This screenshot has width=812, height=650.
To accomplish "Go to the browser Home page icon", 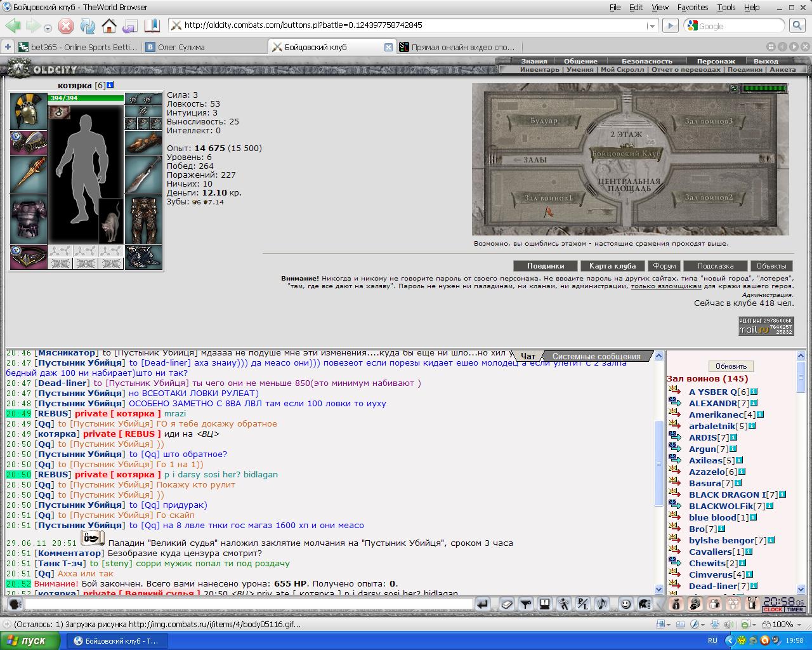I will click(109, 26).
